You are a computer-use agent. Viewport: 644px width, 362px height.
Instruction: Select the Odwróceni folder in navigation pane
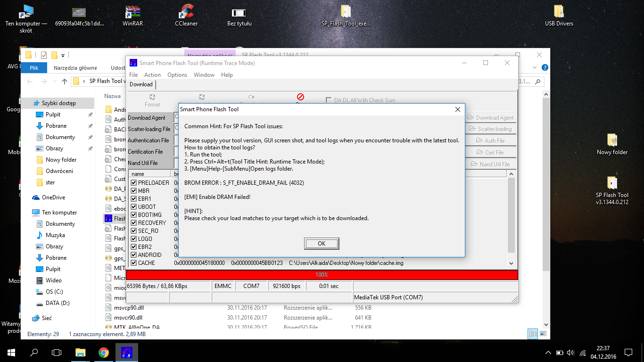[x=59, y=171]
